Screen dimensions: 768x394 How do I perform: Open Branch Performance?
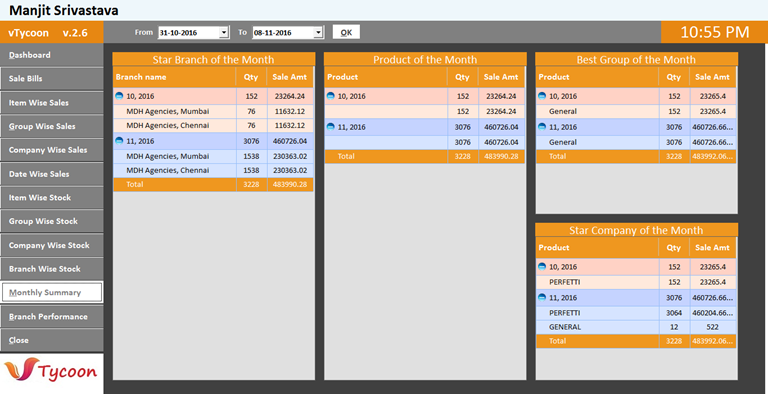click(x=51, y=317)
